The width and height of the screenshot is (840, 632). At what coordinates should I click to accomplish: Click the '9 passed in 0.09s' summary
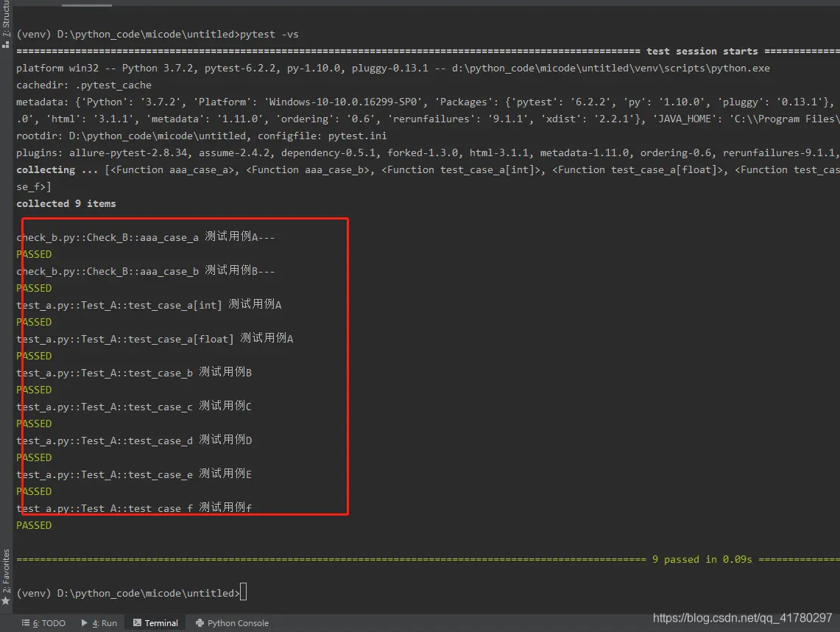point(702,559)
